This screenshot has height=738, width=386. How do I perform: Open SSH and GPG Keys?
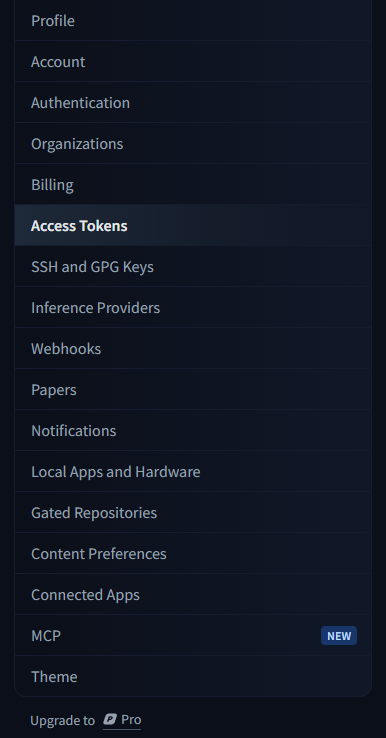(193, 266)
